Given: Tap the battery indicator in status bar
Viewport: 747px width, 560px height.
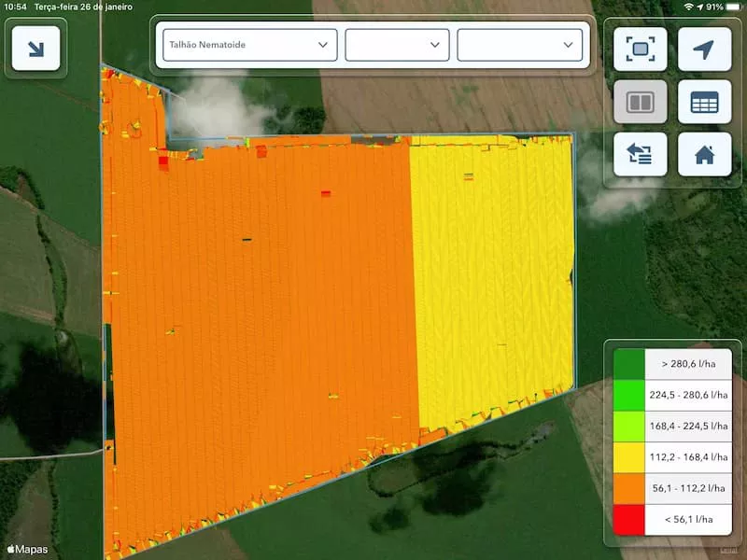Looking at the screenshot, I should 733,7.
